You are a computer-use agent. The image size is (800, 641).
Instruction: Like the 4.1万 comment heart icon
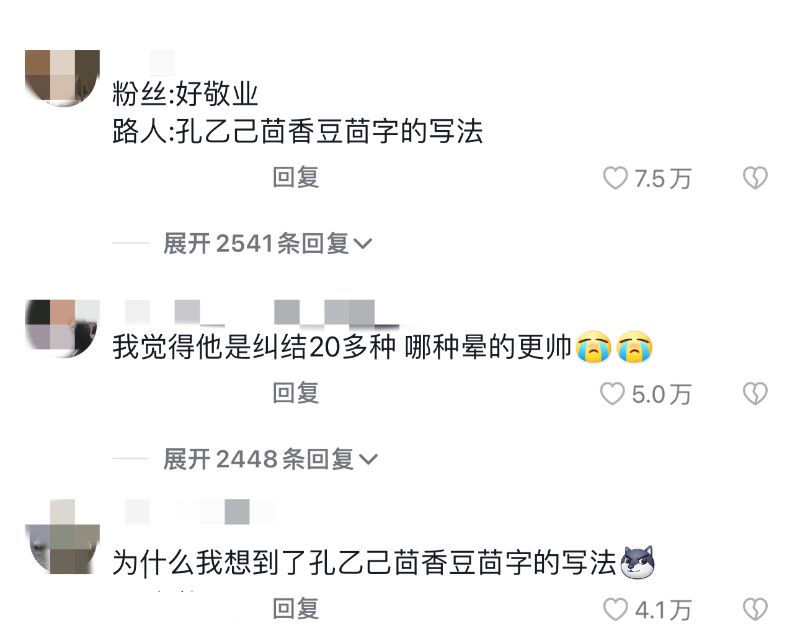coord(615,609)
